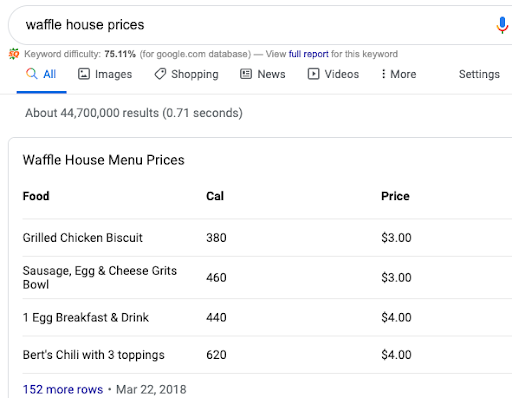Click the magnifier icon on All tab
This screenshot has height=398, width=512.
pyautogui.click(x=32, y=74)
